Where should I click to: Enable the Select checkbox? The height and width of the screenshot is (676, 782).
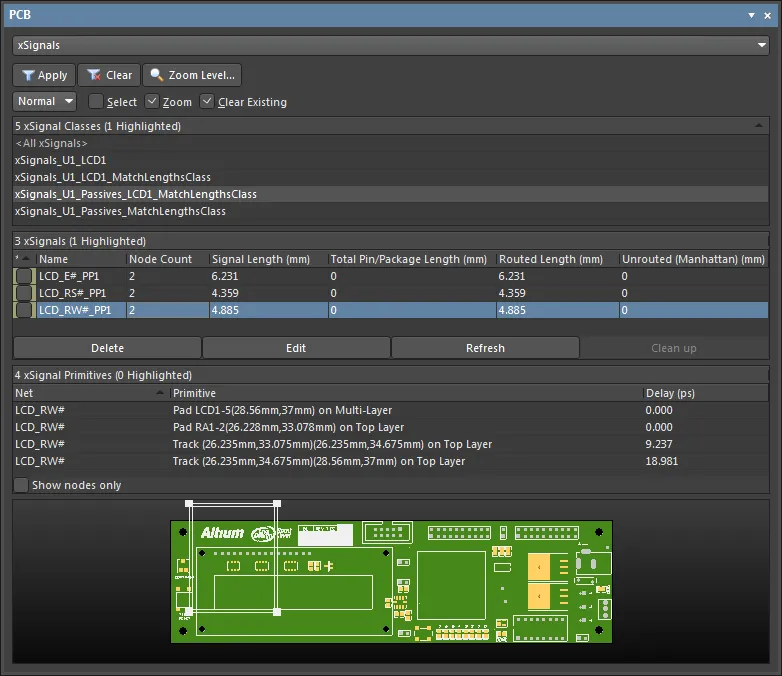[x=96, y=101]
